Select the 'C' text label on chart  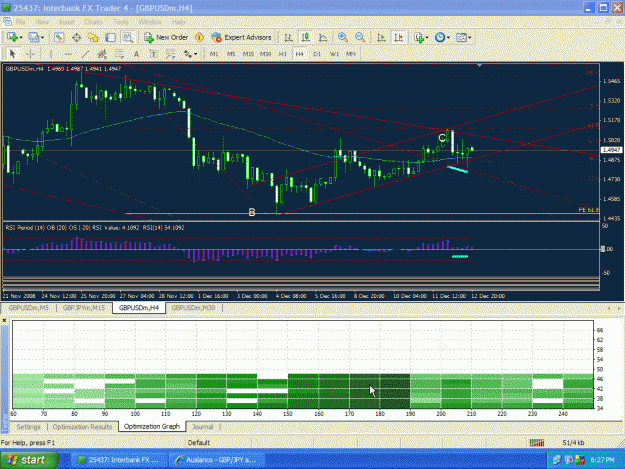pos(442,138)
